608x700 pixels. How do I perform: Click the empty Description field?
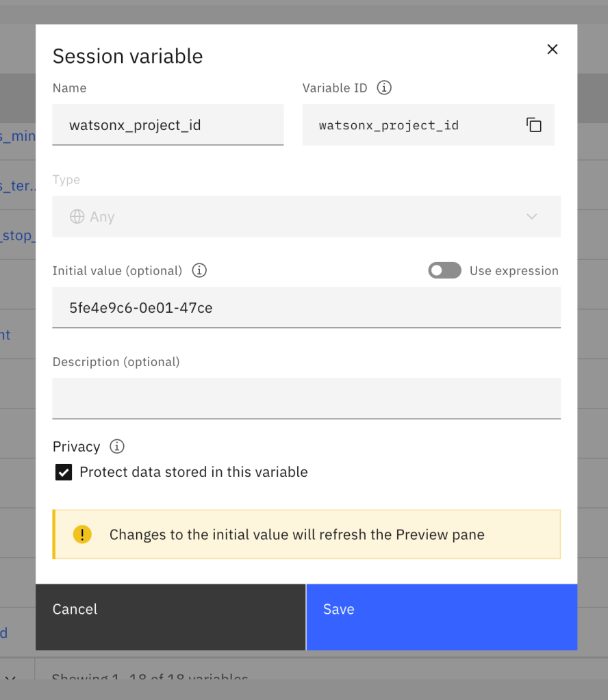click(306, 398)
